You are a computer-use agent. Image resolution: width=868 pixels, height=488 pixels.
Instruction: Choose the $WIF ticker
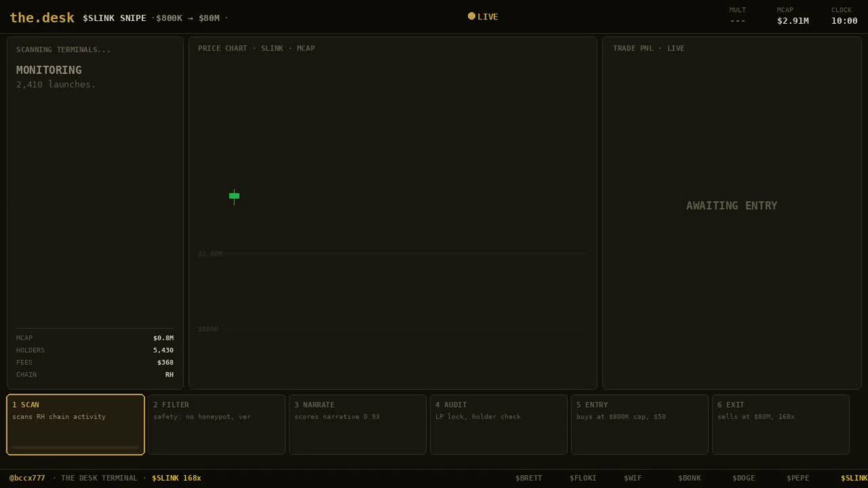pos(633,478)
